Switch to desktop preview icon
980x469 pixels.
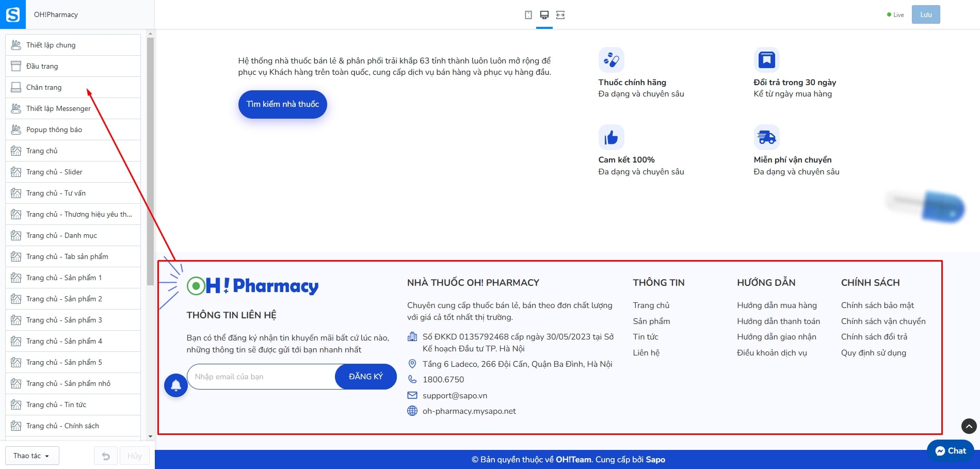tap(544, 15)
